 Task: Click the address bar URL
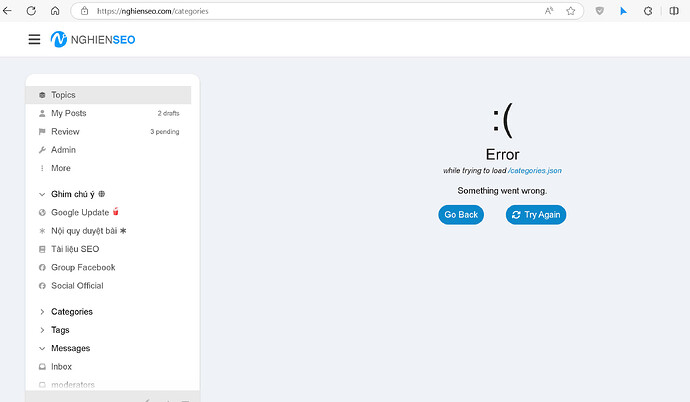pyautogui.click(x=153, y=11)
